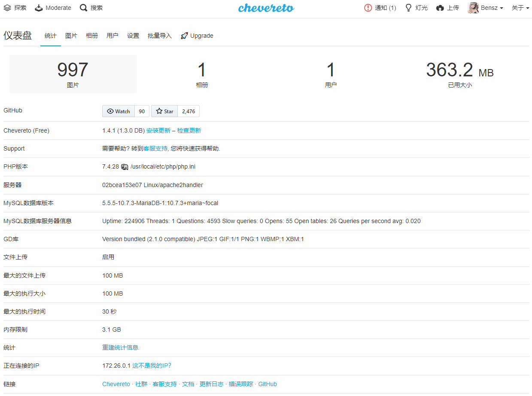Click the 检查更新 link
The image size is (532, 396).
tap(189, 130)
